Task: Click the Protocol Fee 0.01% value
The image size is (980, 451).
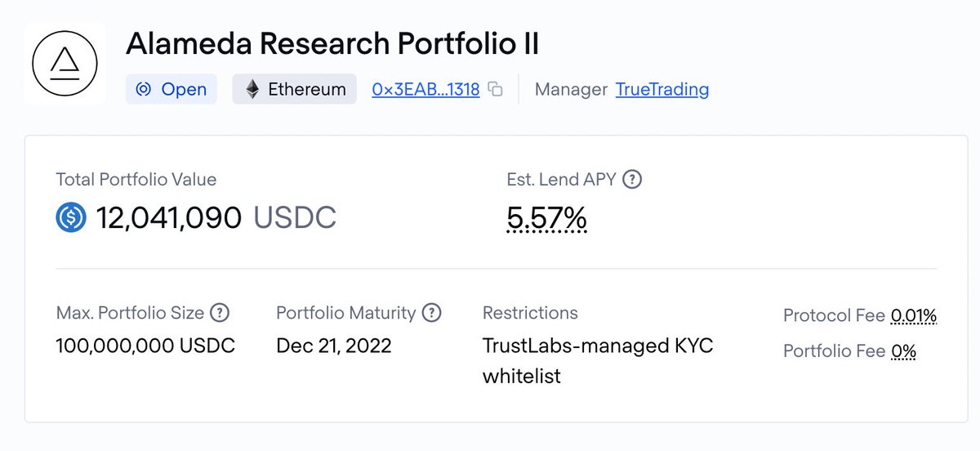Action: [914, 315]
